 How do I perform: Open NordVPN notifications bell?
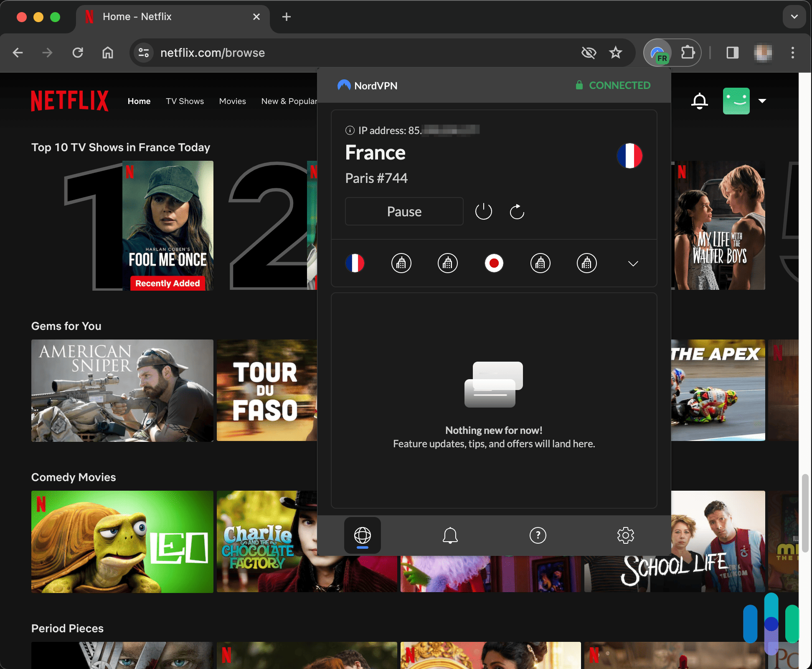pos(450,536)
